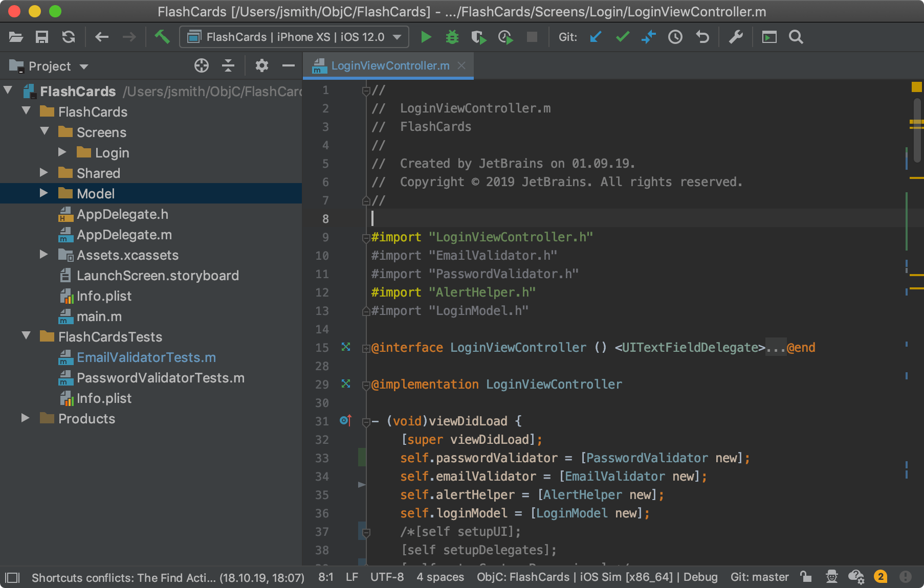Collapse all tree nodes in Project panel

pos(228,65)
